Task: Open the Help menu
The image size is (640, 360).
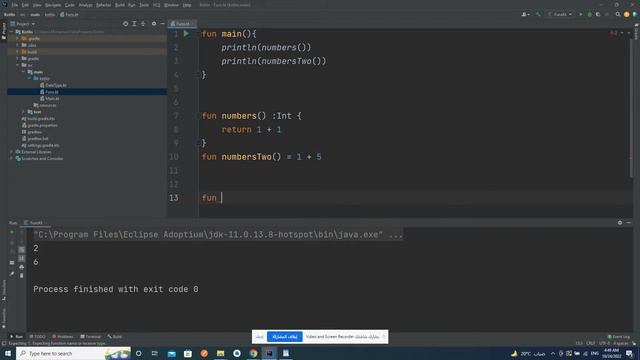Action: (187, 5)
